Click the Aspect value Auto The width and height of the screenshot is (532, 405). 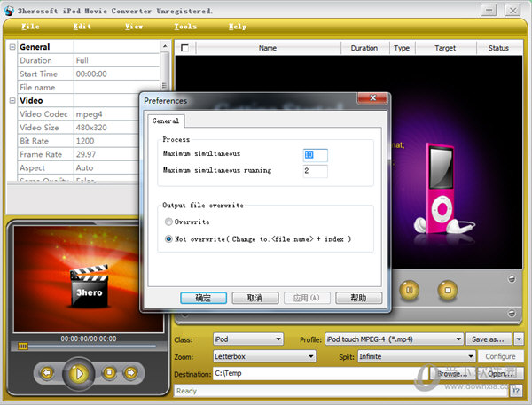84,167
